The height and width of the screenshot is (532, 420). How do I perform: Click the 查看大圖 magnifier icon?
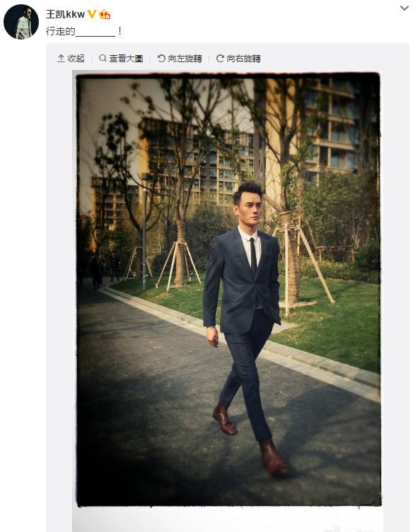(x=103, y=59)
